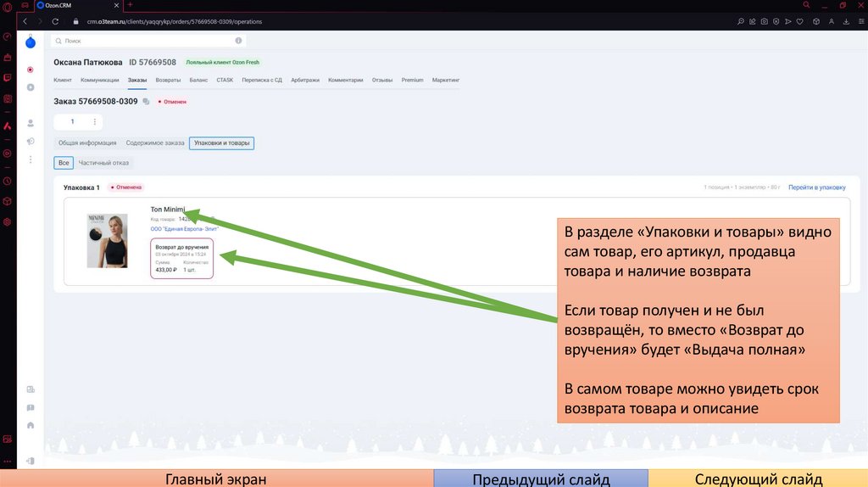Bookmark the page with the heart icon
The height and width of the screenshot is (487, 868).
tap(800, 21)
